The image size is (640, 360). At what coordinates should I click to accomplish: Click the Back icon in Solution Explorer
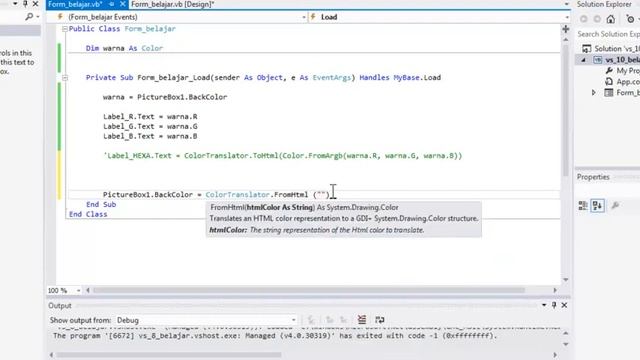click(x=584, y=19)
